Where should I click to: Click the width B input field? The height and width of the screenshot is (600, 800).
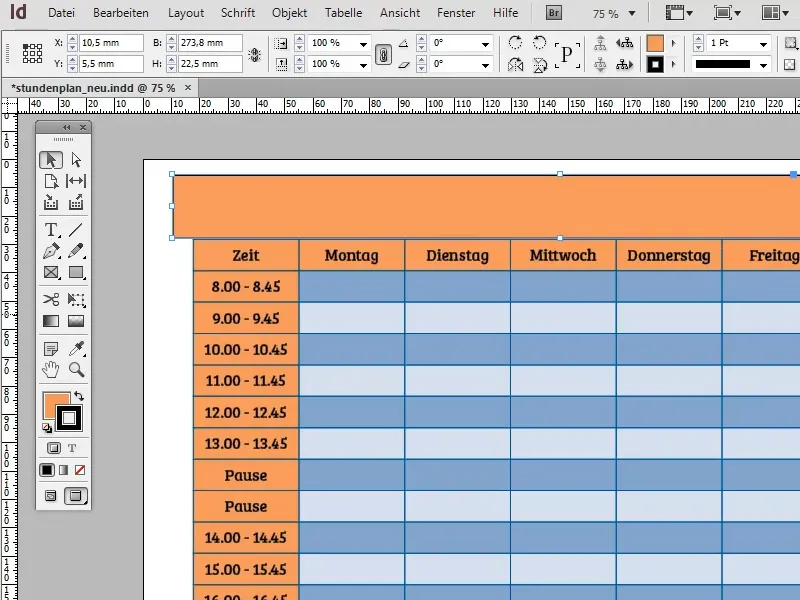(210, 43)
